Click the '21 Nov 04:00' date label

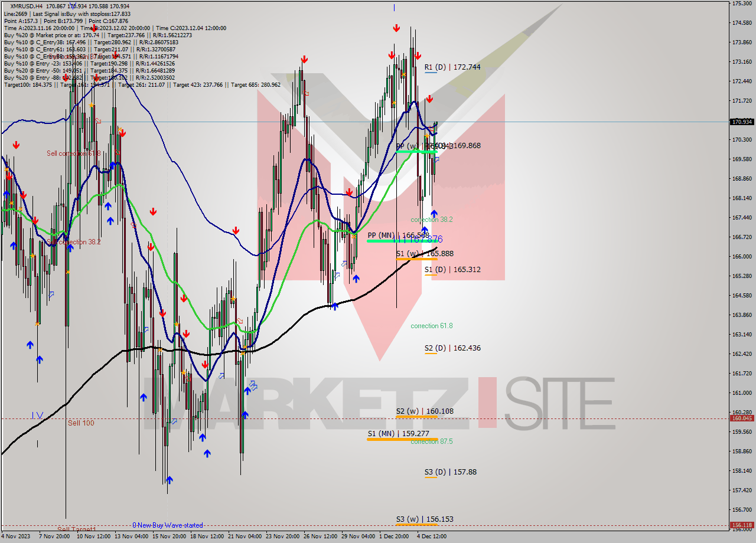pyautogui.click(x=245, y=537)
